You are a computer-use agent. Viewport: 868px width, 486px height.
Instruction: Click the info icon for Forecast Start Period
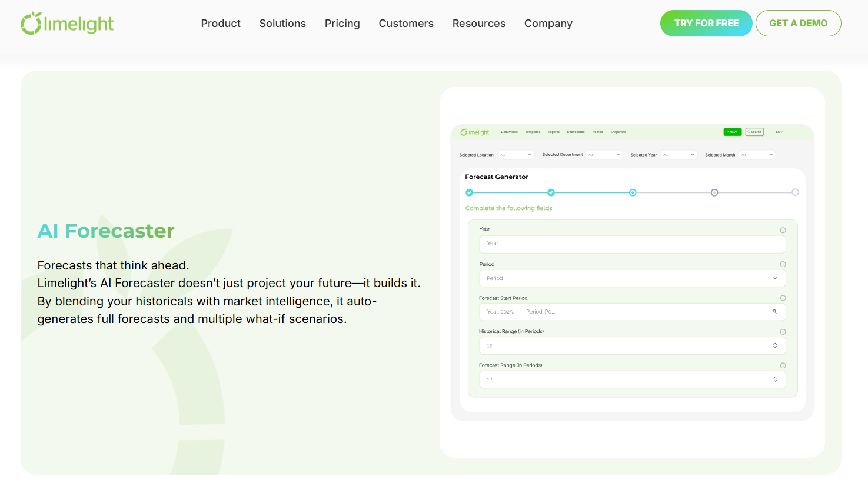pos(783,298)
